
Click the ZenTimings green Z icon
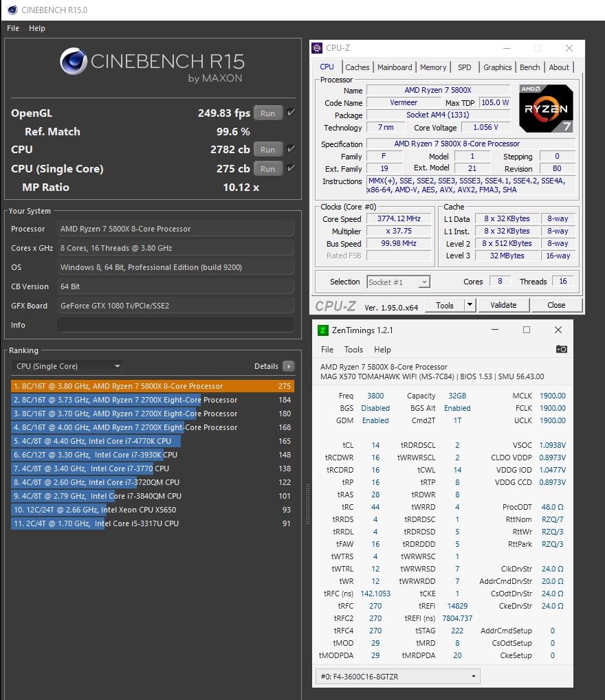(x=322, y=330)
